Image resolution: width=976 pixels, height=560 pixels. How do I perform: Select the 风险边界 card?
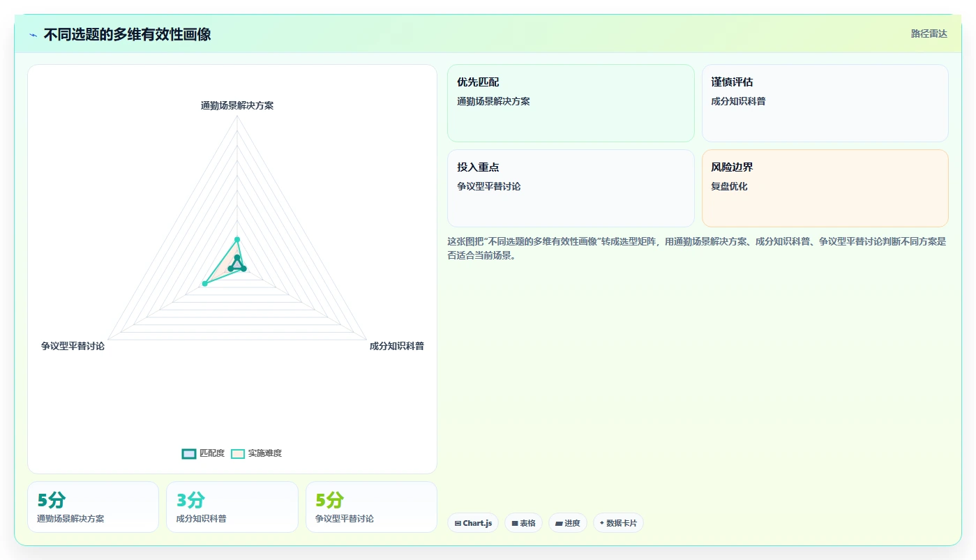pyautogui.click(x=825, y=188)
